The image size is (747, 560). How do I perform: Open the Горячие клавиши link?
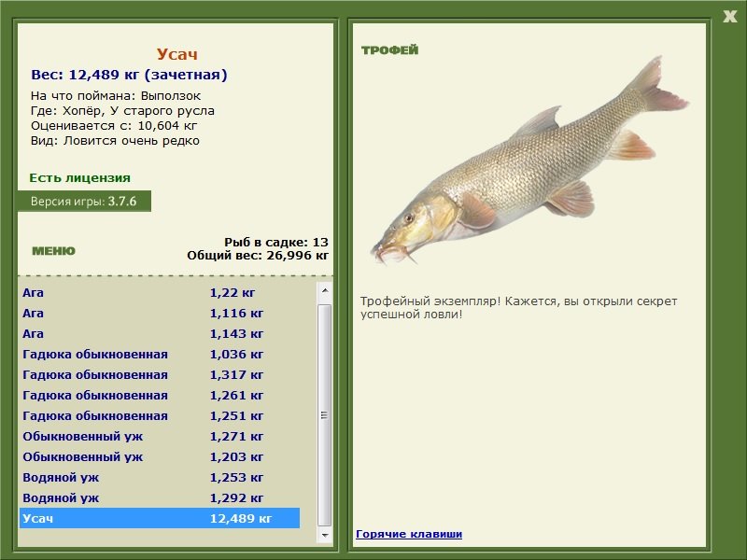tap(409, 534)
